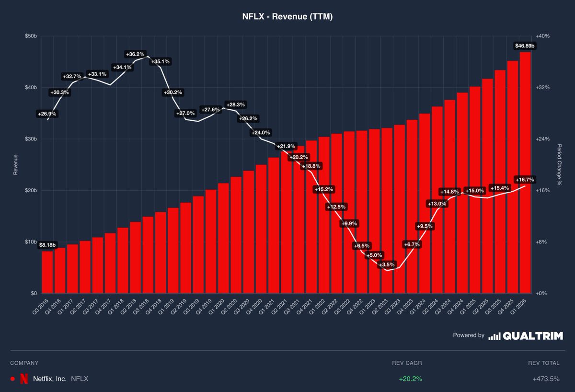Image resolution: width=575 pixels, height=392 pixels.
Task: Click the $46.89b latest revenue label
Action: click(x=525, y=46)
